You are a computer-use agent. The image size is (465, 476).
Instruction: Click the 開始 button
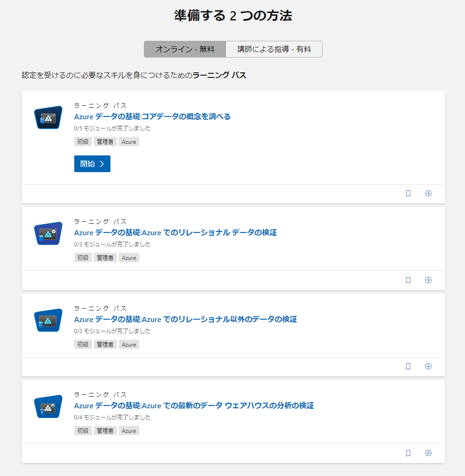point(92,164)
